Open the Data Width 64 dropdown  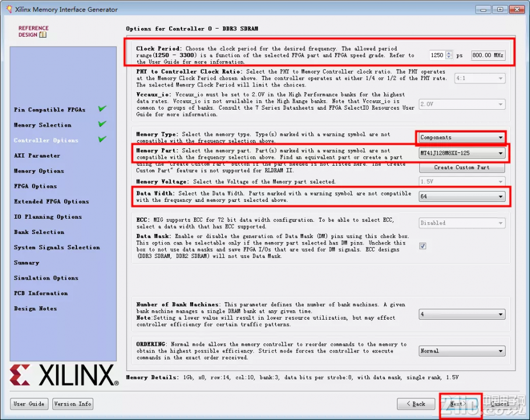462,197
